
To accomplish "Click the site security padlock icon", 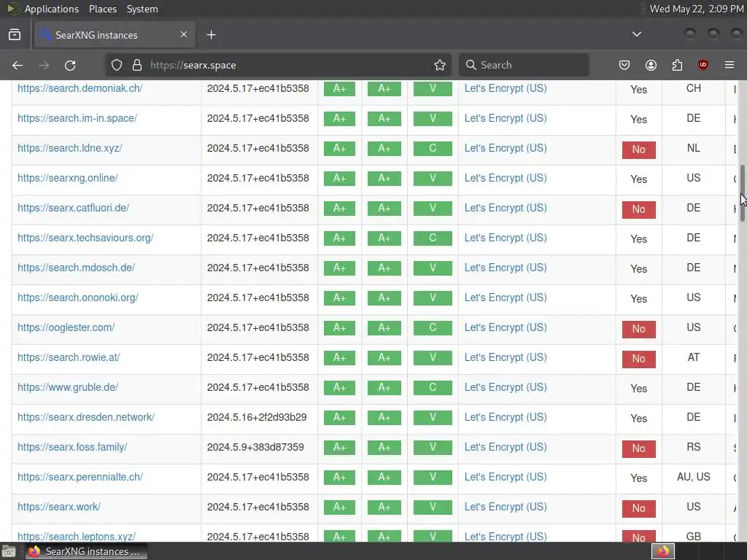I will (x=136, y=65).
